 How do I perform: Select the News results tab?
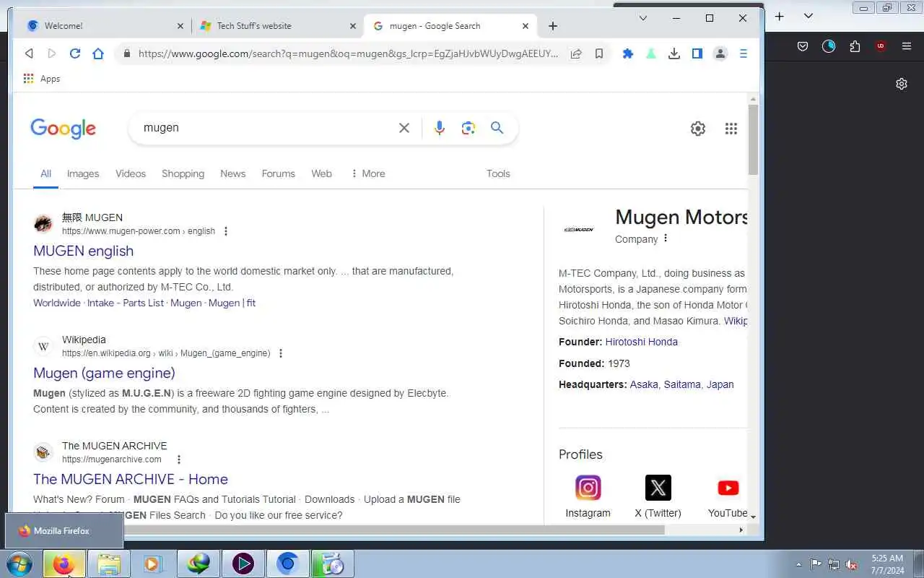(x=232, y=173)
